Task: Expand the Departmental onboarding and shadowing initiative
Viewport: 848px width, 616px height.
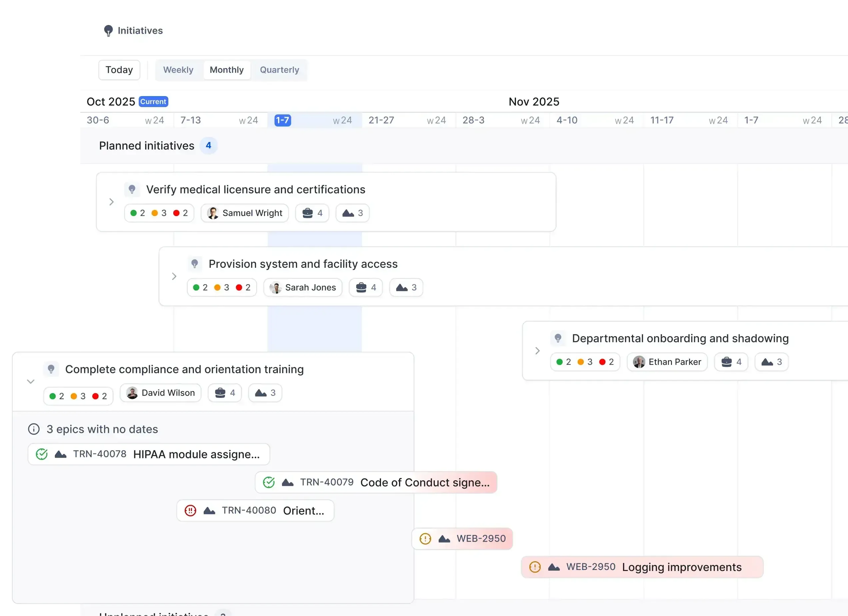Action: (x=537, y=351)
